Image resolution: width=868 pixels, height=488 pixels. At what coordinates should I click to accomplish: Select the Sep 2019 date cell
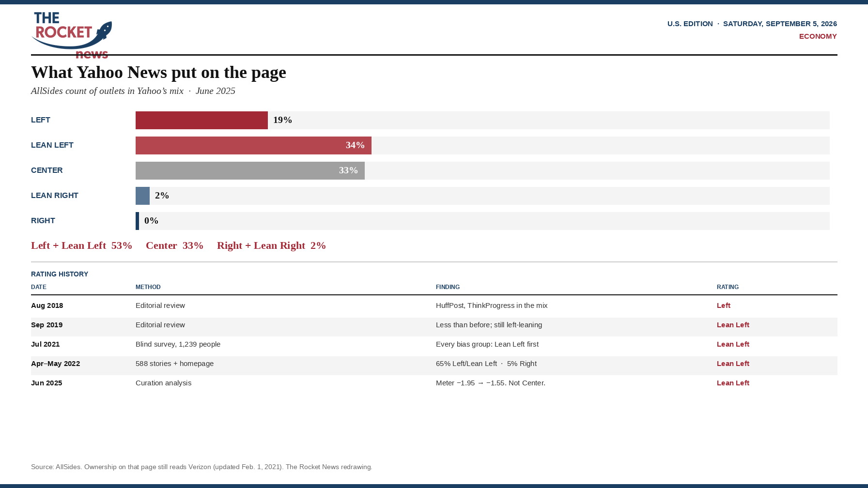pyautogui.click(x=46, y=325)
